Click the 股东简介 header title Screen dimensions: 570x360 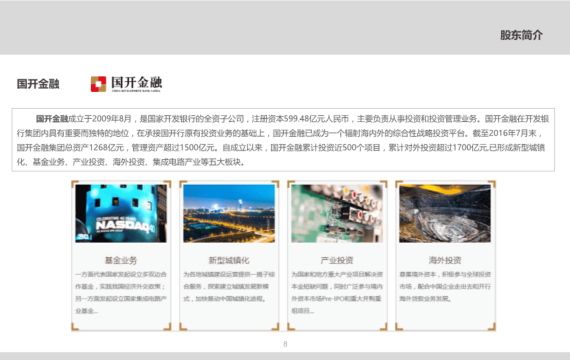coord(521,35)
